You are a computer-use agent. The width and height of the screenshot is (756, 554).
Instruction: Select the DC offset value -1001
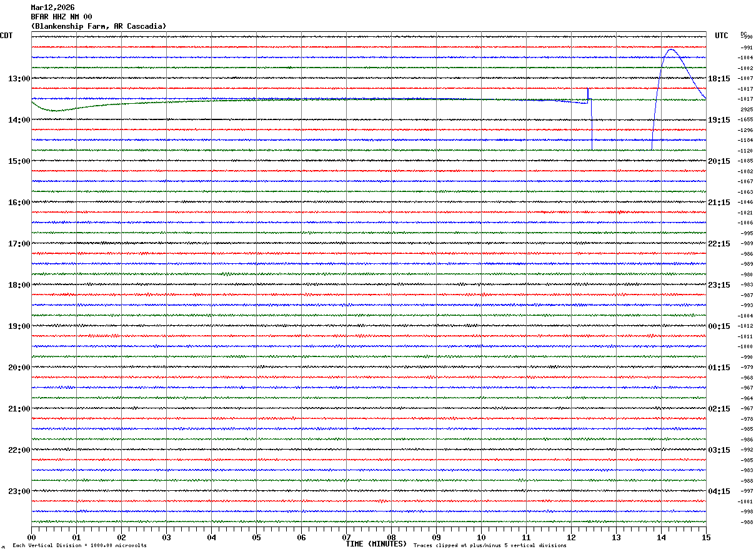click(x=746, y=501)
